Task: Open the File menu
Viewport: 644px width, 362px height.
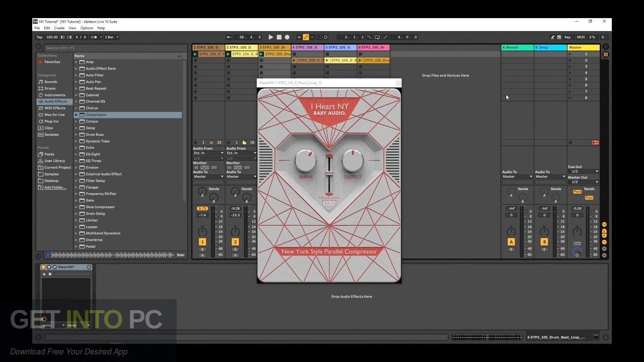Action: point(37,28)
